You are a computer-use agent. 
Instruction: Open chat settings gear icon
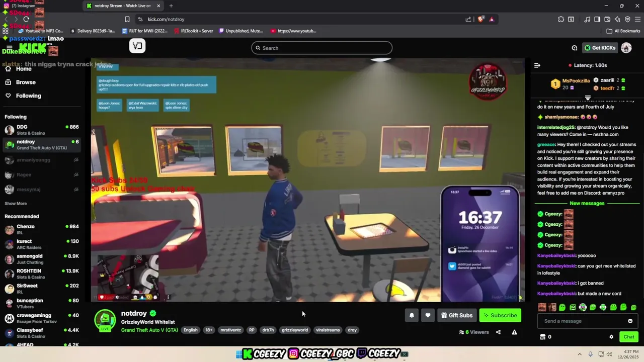[x=611, y=337]
